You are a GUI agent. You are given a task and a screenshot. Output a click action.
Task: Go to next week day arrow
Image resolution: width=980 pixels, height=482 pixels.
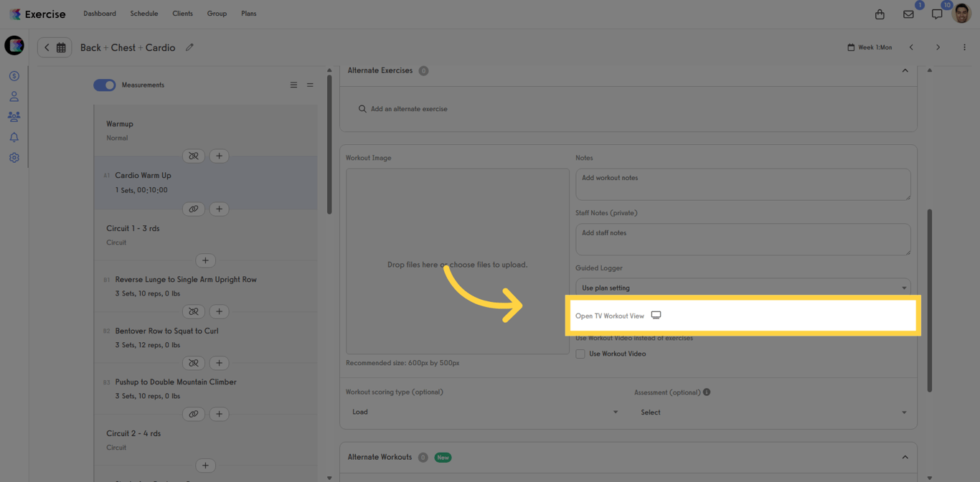pyautogui.click(x=938, y=47)
